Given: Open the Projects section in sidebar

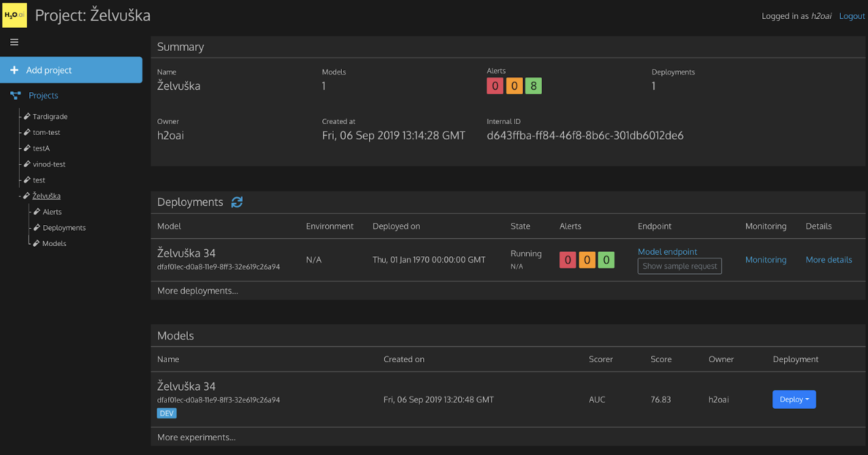Looking at the screenshot, I should 43,96.
